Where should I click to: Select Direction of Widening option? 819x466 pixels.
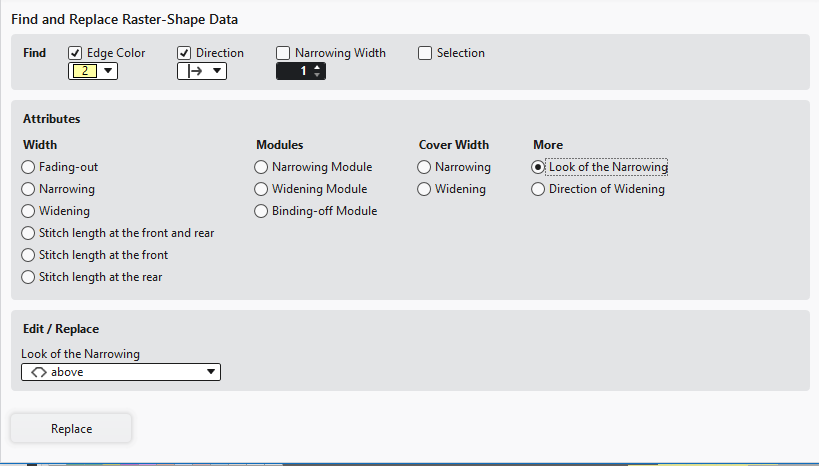pos(539,189)
